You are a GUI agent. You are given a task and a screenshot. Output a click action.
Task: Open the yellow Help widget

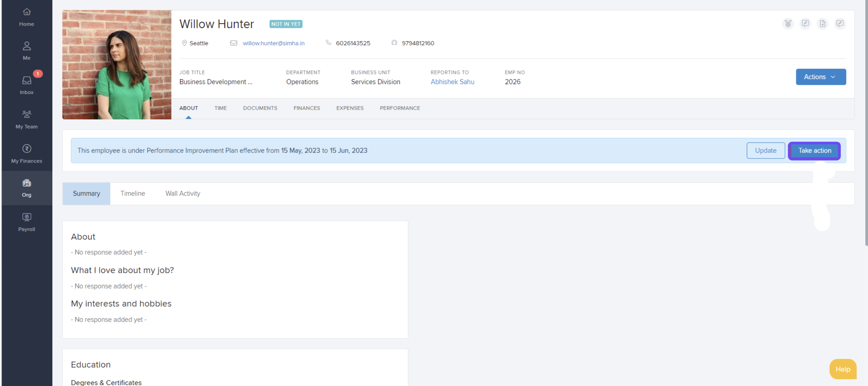(x=842, y=369)
